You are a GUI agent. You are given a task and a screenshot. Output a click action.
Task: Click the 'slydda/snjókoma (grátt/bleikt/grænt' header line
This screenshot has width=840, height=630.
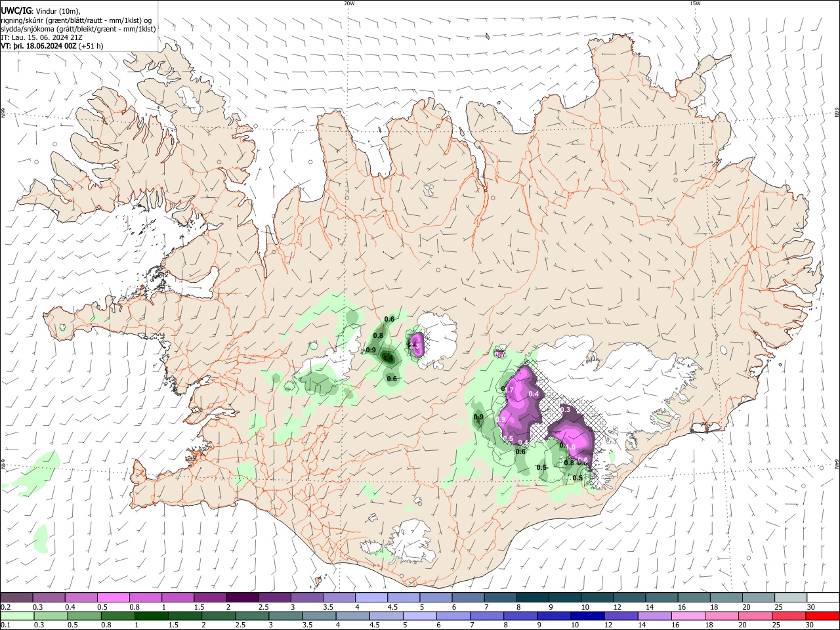(x=78, y=29)
